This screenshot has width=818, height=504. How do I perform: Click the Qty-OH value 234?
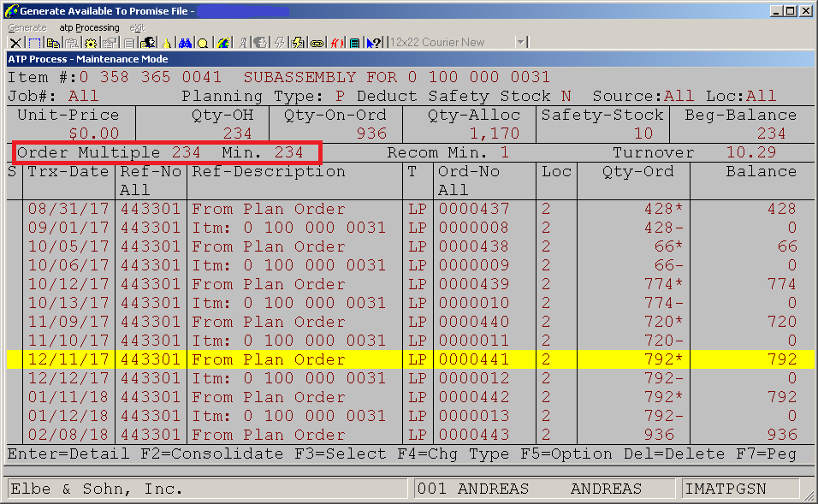pos(237,133)
